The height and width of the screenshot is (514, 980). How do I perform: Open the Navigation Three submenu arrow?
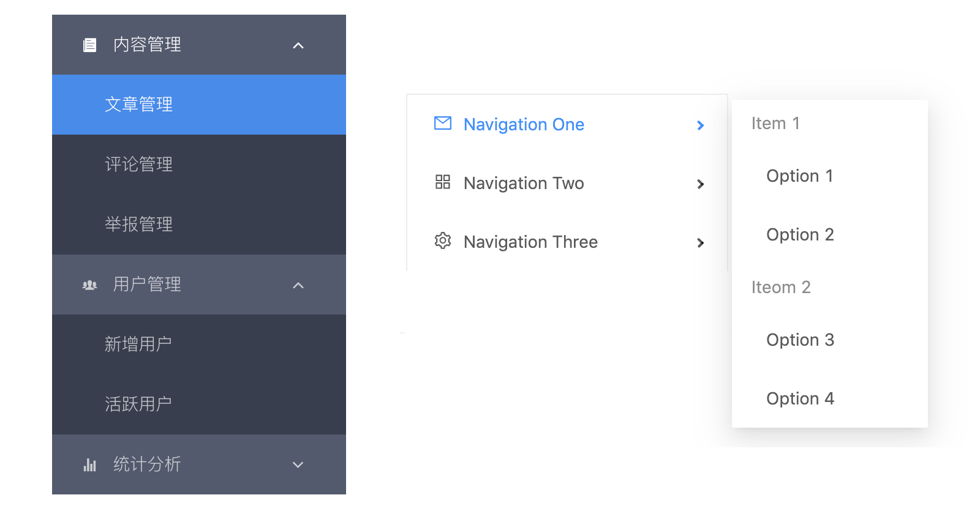tap(701, 243)
